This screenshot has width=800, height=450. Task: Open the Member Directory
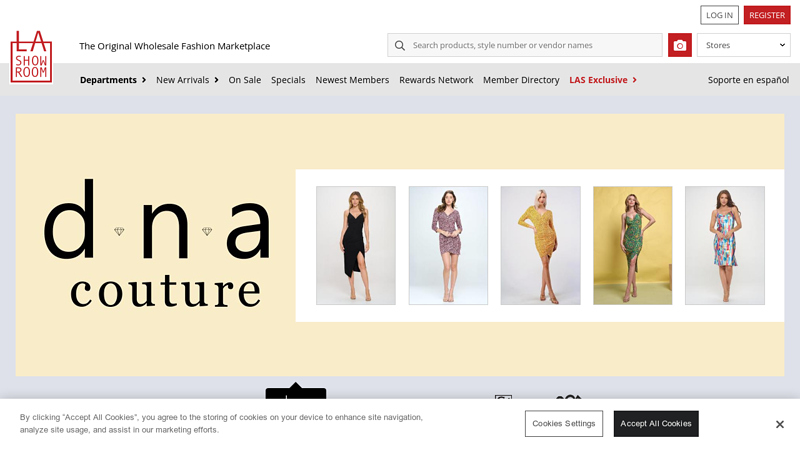(x=521, y=80)
